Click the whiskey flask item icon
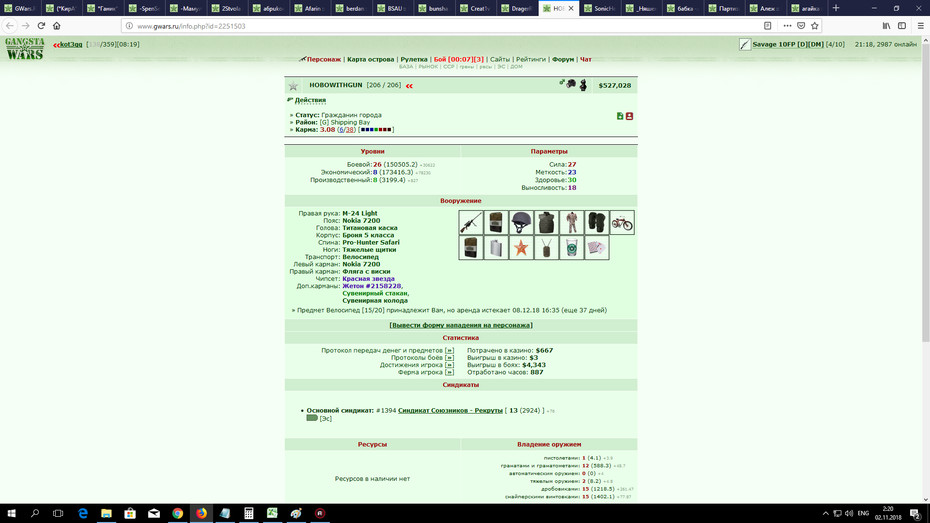The height and width of the screenshot is (523, 930). [x=496, y=248]
